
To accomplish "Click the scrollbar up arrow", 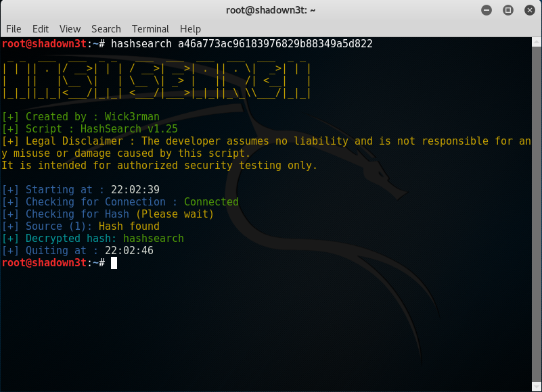I will click(x=537, y=42).
